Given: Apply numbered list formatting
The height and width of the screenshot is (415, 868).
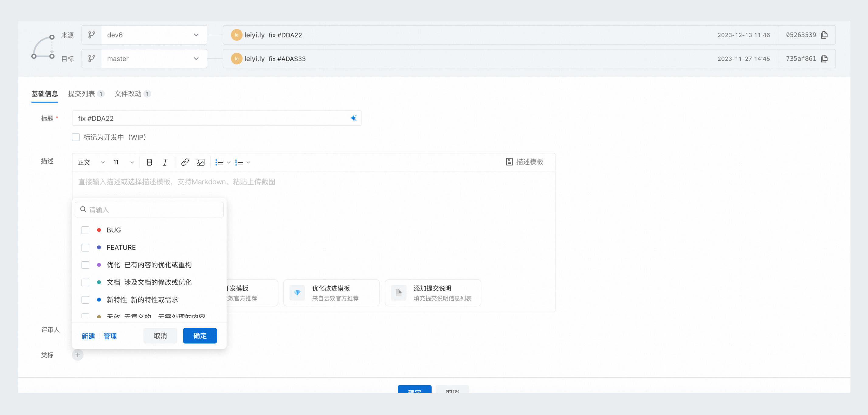Looking at the screenshot, I should tap(239, 162).
